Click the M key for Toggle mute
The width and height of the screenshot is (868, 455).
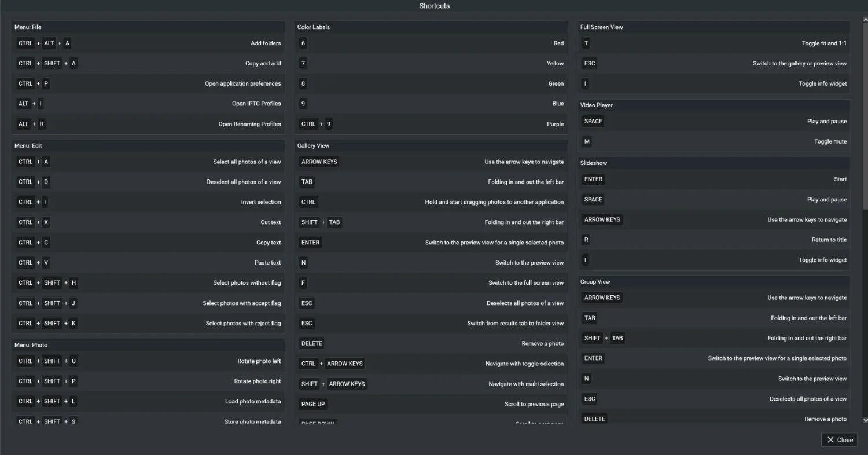point(586,141)
